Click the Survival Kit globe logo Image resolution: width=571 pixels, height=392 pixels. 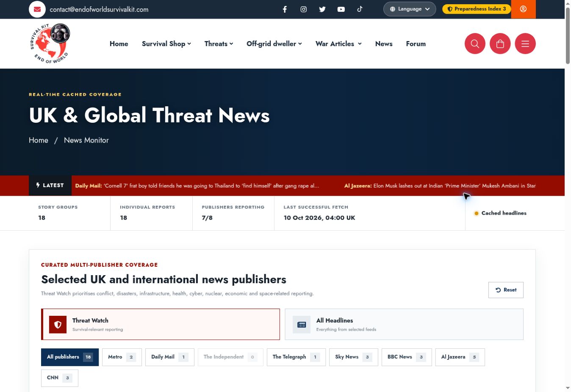click(x=50, y=44)
